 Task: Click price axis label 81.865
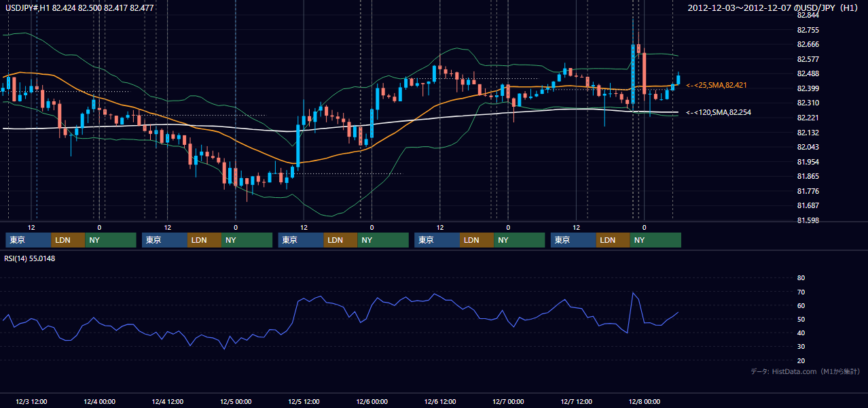pos(808,176)
